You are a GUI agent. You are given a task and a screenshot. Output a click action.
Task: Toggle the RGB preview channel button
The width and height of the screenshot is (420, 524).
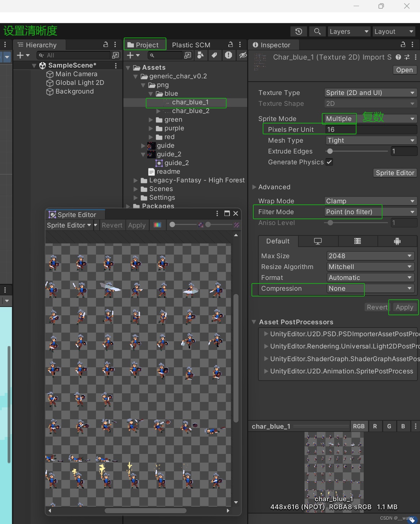coord(359,426)
